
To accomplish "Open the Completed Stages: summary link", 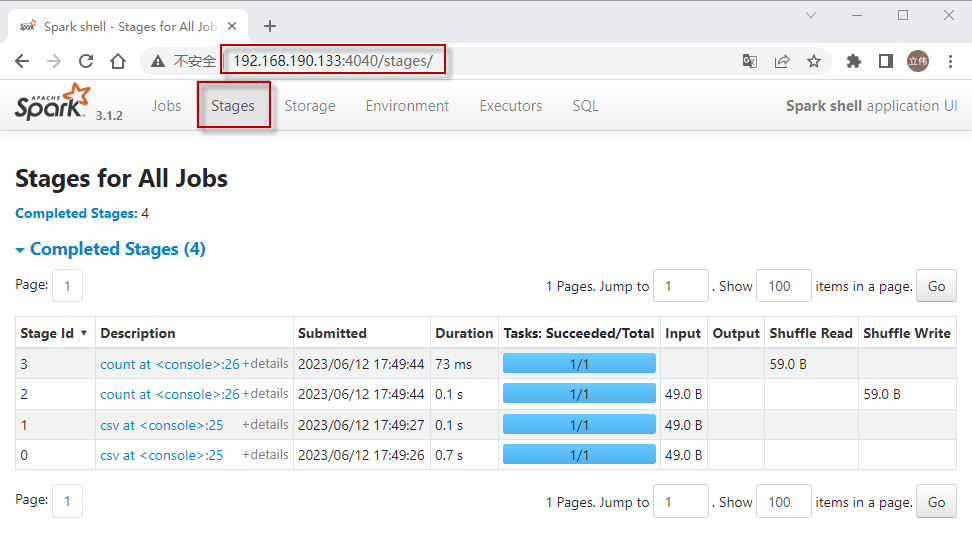I will [76, 213].
